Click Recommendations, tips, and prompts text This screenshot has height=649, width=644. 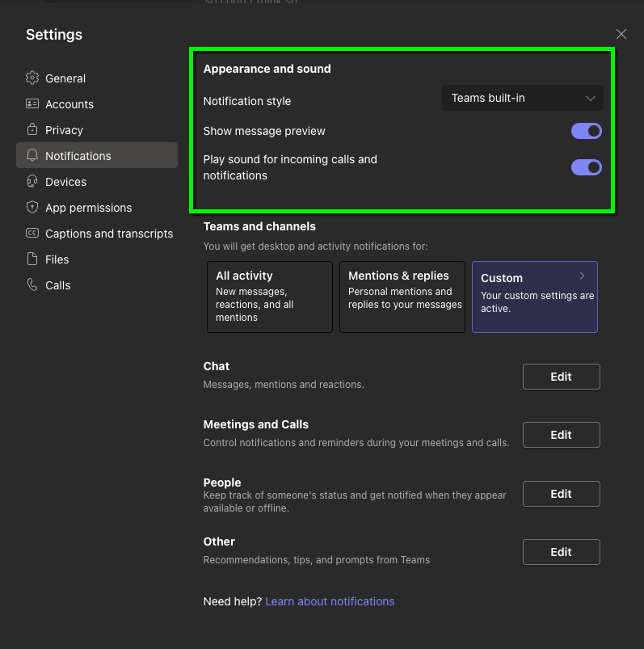(317, 560)
